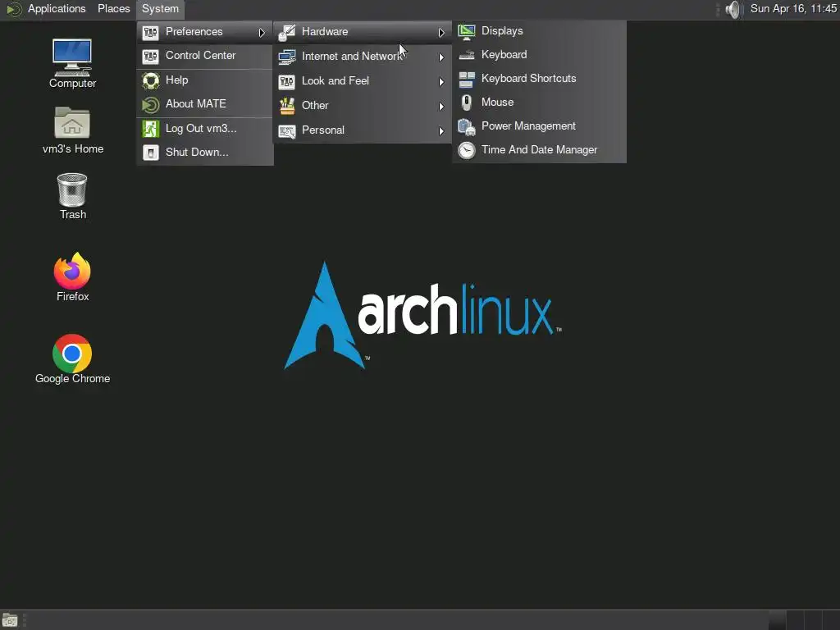The height and width of the screenshot is (630, 840).
Task: Expand the Other submenu arrow
Action: click(x=441, y=107)
